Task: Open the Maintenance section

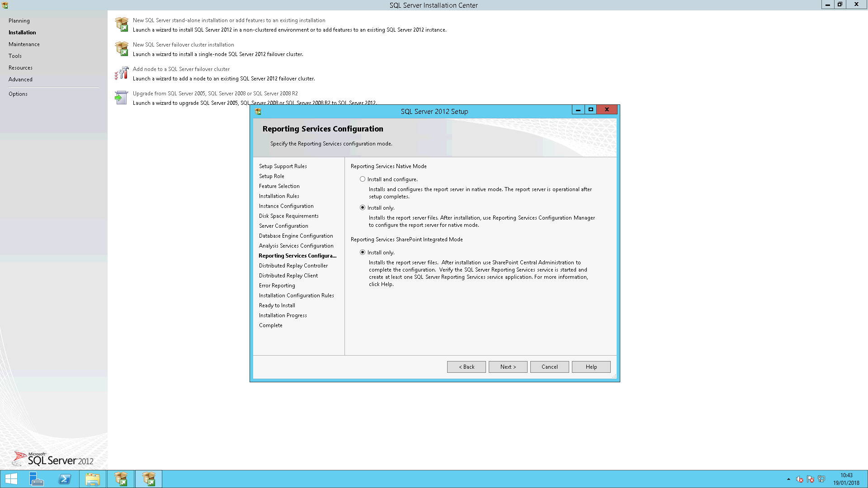Action: point(24,44)
